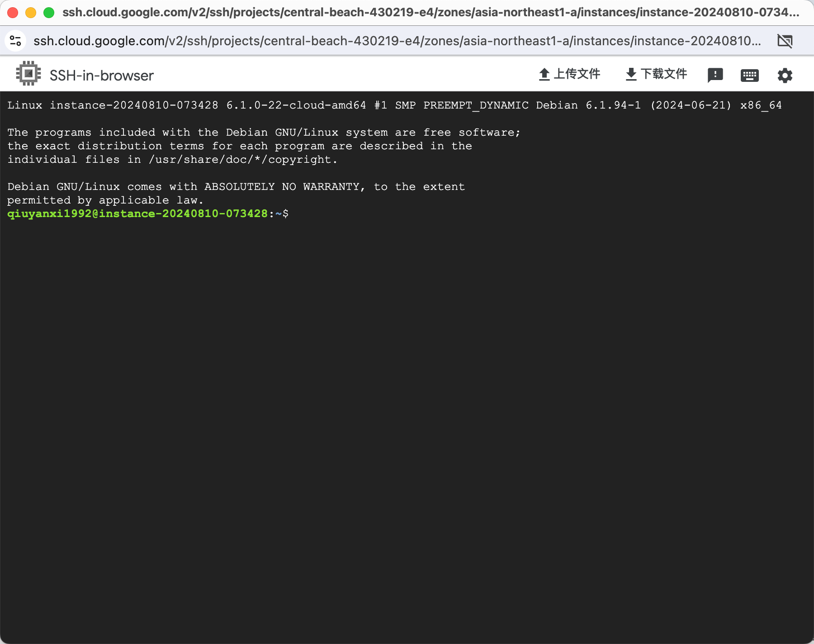Click the SSH-in-browser chip logo
The height and width of the screenshot is (644, 814).
(28, 73)
